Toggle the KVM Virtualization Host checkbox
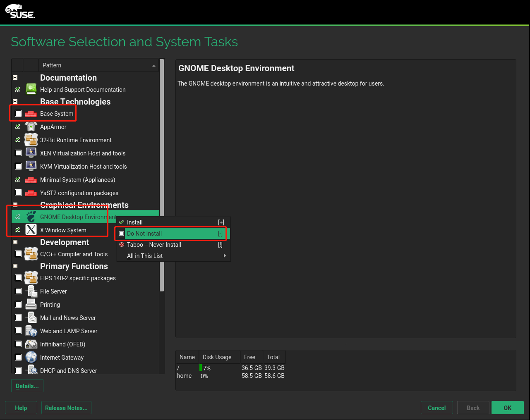The width and height of the screenshot is (530, 420). point(18,166)
